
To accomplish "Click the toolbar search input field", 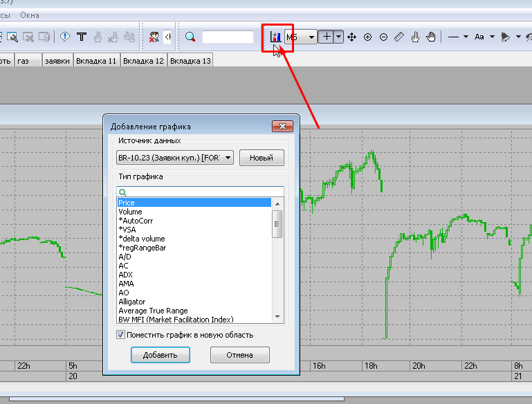I will click(228, 37).
